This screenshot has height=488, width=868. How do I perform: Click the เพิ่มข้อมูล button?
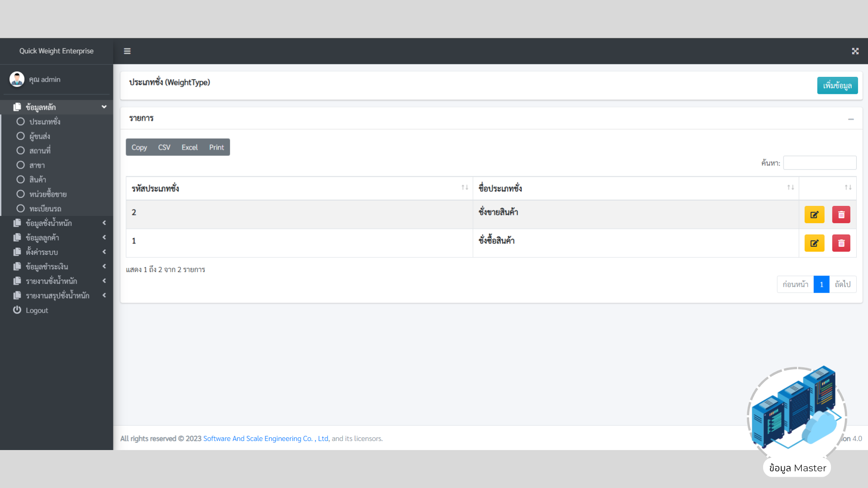837,85
